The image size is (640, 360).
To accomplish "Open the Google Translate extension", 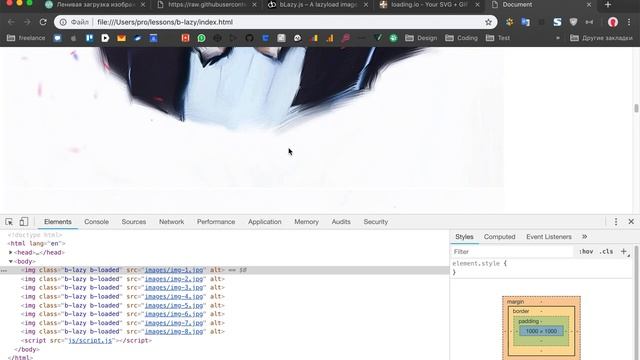I will point(525,22).
